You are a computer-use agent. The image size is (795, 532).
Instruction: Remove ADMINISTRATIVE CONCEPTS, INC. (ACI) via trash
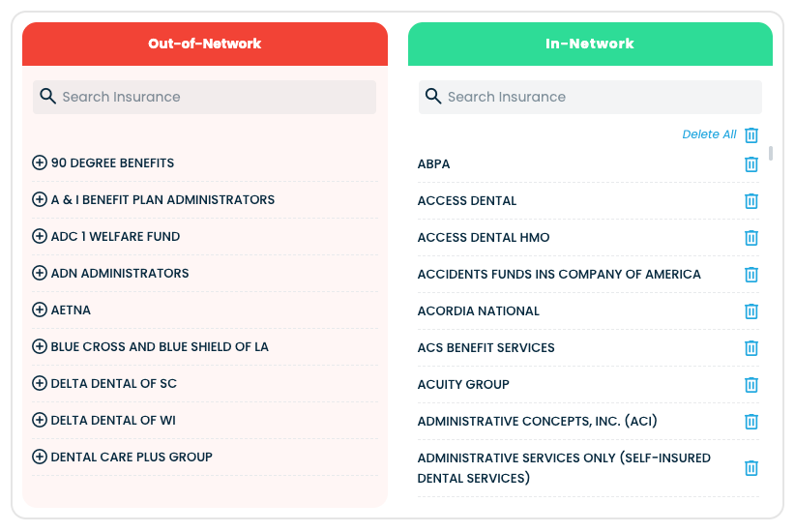751,422
